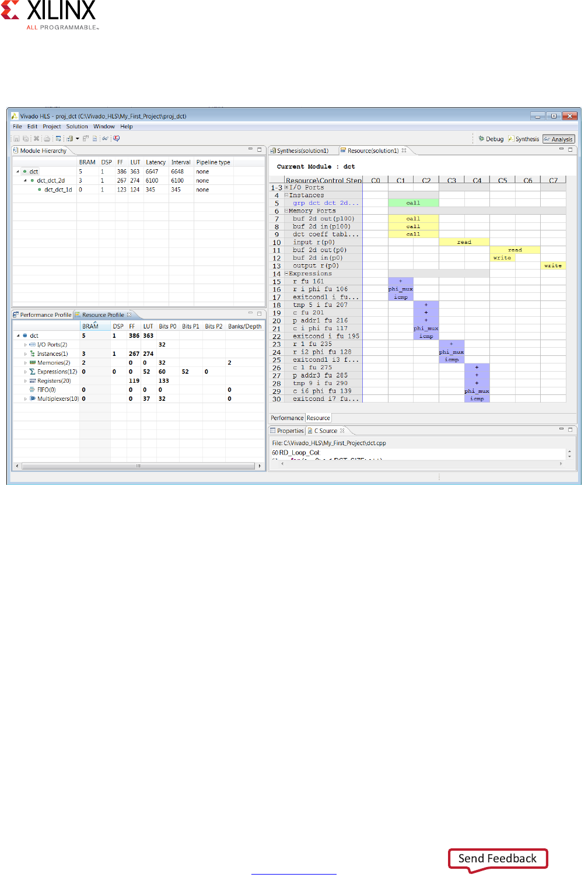The width and height of the screenshot is (588, 881).
Task: Click the red Export RTL toolbar icon
Action: point(117,139)
